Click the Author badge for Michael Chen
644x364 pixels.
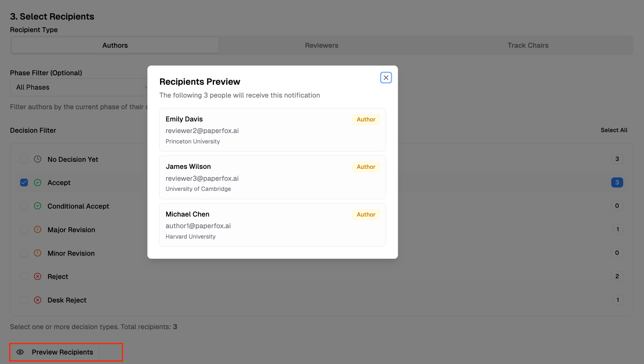point(366,214)
